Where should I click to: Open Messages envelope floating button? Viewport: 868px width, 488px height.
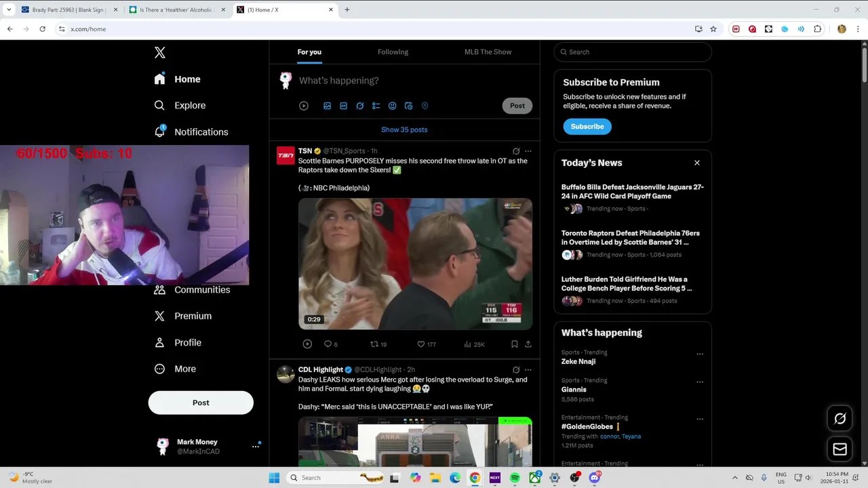click(840, 449)
